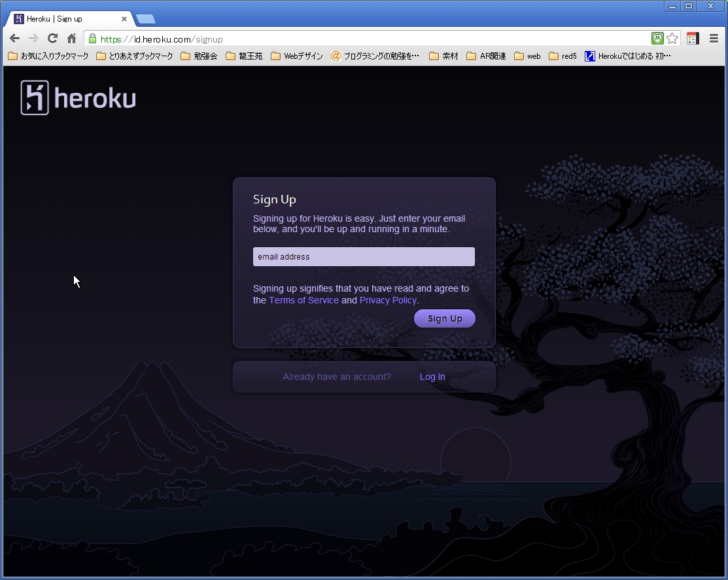Open the extension icon beside the star
728x580 pixels.
693,39
